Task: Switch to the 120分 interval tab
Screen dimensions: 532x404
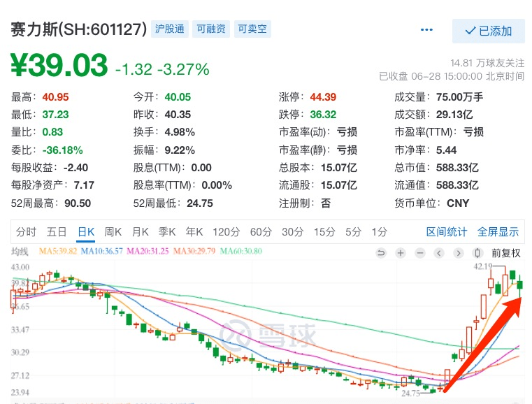Action: [x=227, y=232]
